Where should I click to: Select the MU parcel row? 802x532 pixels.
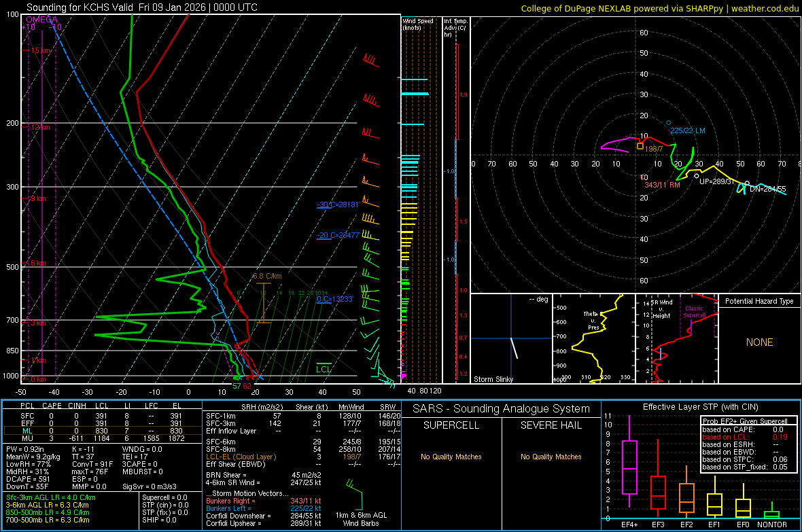(x=103, y=438)
